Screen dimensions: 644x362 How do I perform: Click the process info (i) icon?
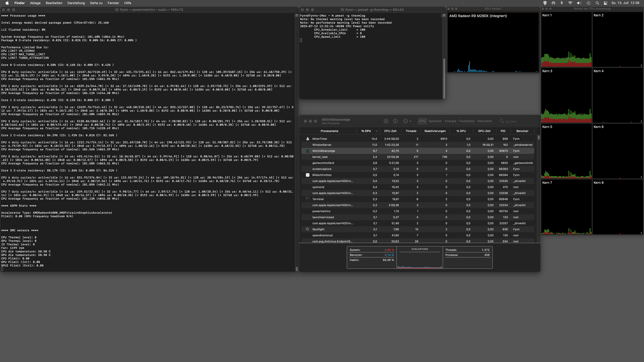click(395, 121)
